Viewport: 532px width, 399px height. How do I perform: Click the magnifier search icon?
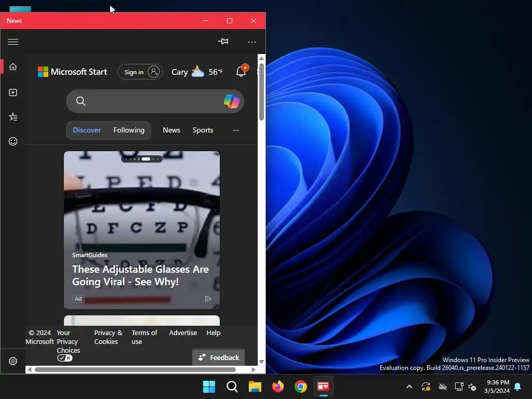click(81, 101)
